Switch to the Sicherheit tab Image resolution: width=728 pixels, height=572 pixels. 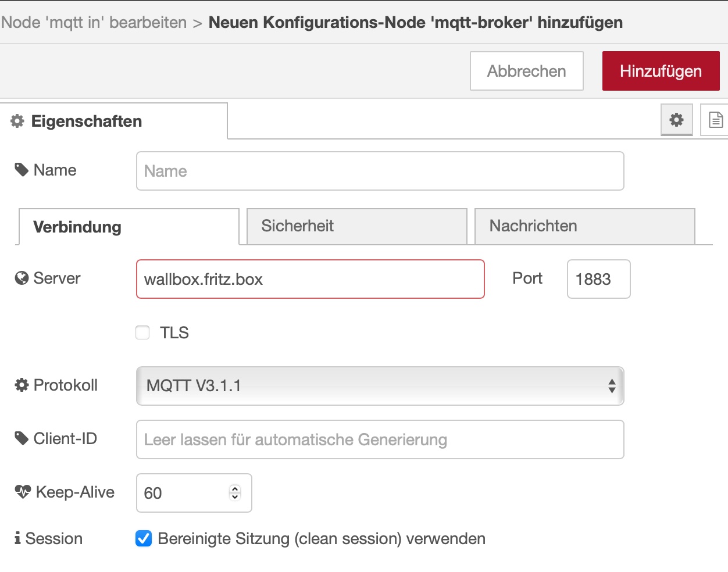tap(356, 226)
